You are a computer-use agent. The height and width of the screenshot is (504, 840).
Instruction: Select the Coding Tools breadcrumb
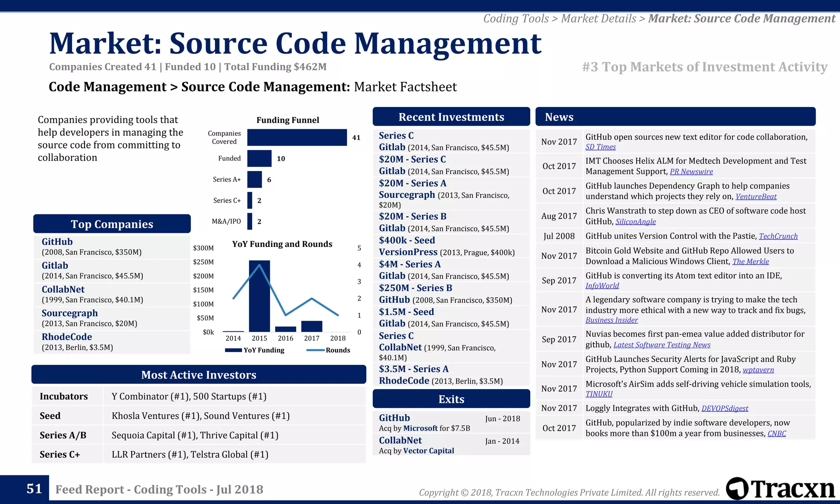coord(516,18)
